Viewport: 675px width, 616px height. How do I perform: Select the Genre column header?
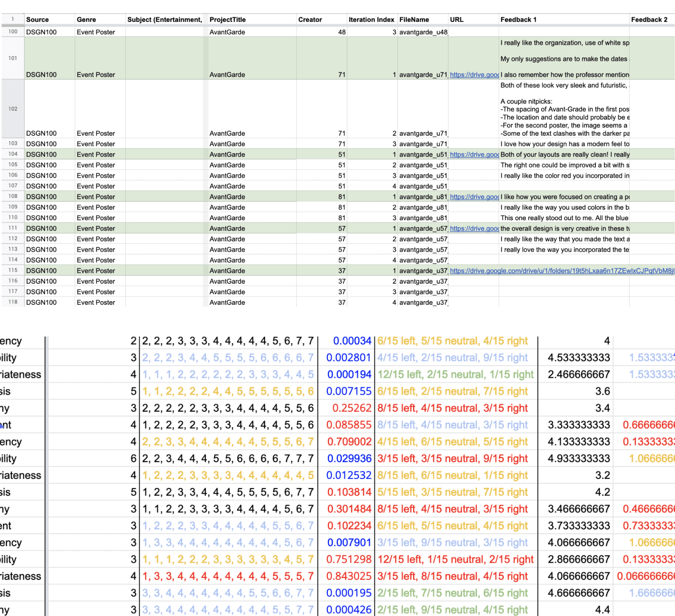pos(100,19)
